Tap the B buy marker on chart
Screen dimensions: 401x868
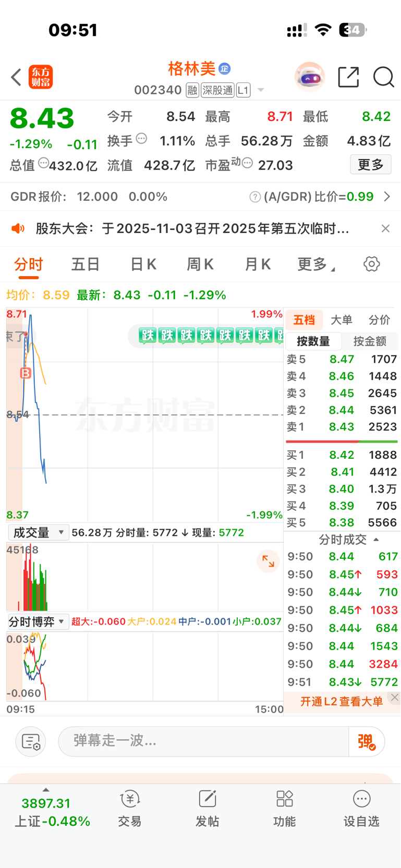click(x=26, y=373)
